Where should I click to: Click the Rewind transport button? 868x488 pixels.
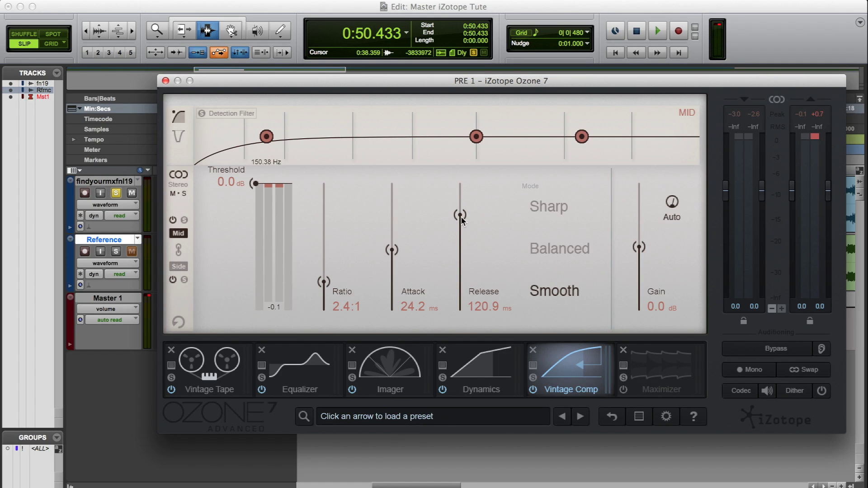click(x=636, y=53)
